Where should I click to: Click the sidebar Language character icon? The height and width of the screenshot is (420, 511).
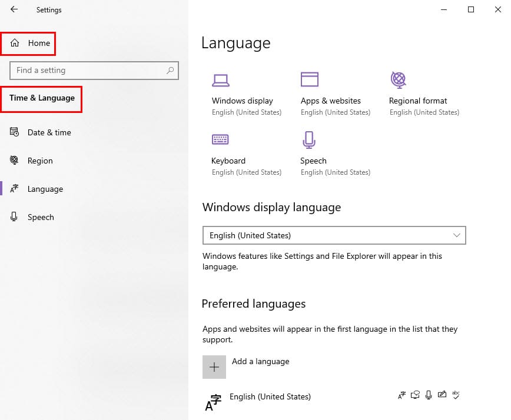point(14,188)
